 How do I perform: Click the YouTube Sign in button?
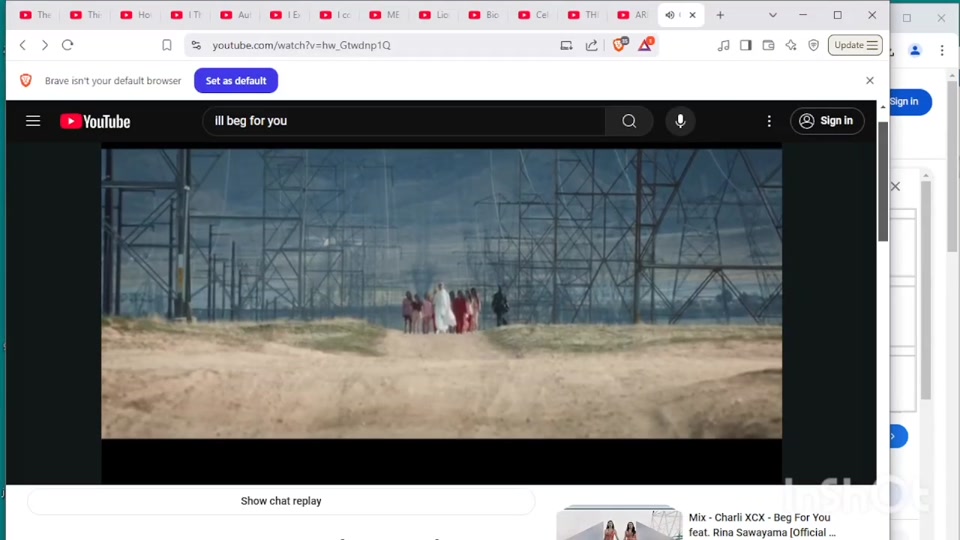tap(827, 121)
